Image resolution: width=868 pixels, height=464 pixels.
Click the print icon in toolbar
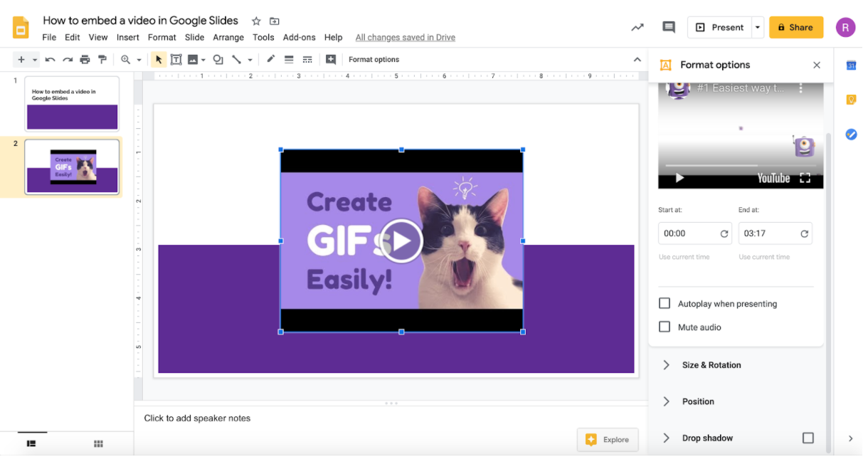pyautogui.click(x=85, y=60)
